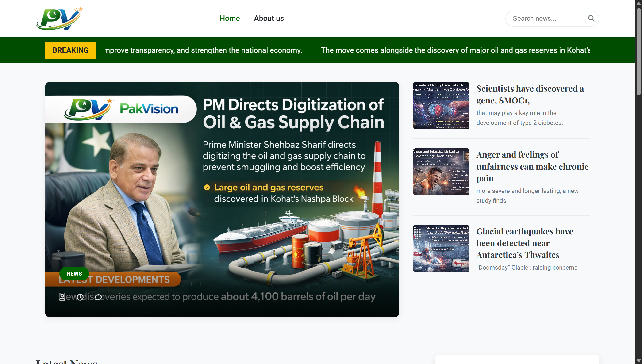Open the SMOC1 gene discovery headline
This screenshot has width=642, height=364.
[530, 94]
